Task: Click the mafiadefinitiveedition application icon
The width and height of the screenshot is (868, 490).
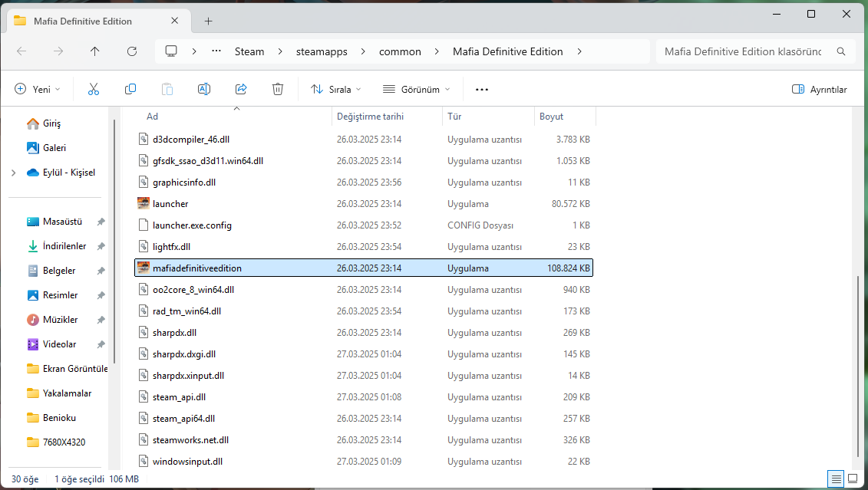Action: [x=144, y=268]
